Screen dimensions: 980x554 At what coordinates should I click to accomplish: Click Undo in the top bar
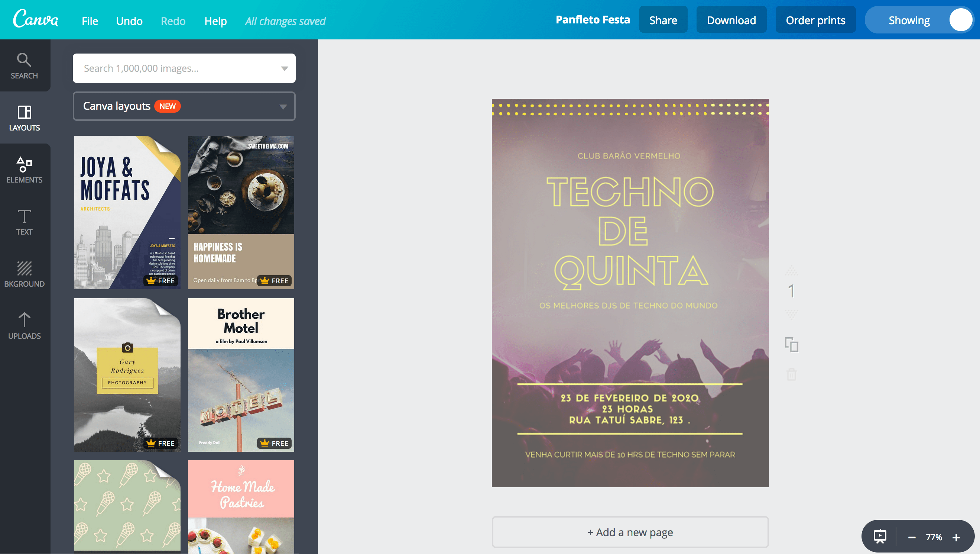[129, 21]
